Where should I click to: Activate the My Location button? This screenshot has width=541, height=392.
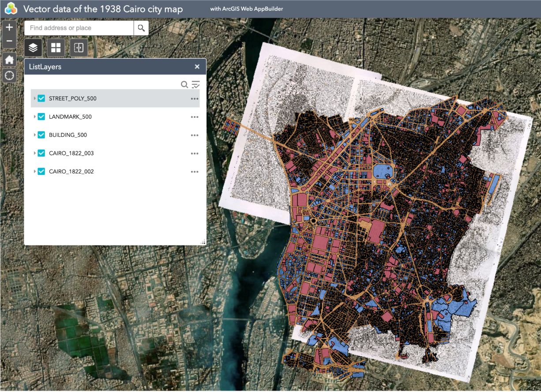click(9, 75)
